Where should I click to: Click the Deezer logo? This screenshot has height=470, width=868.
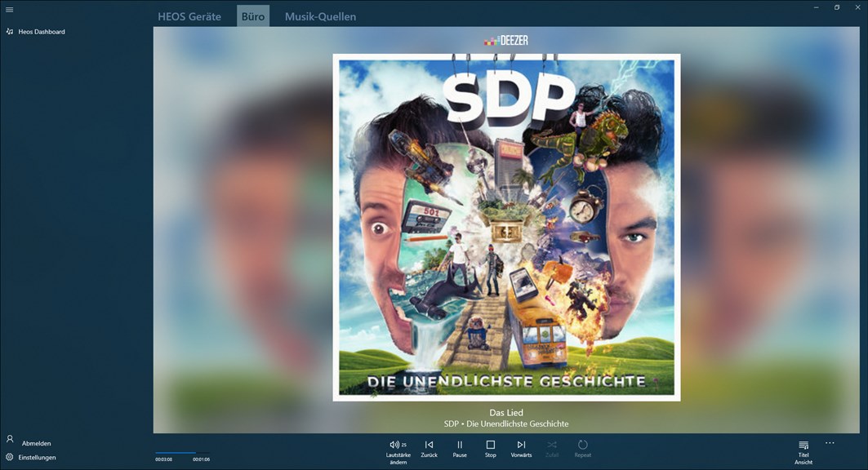click(x=506, y=40)
